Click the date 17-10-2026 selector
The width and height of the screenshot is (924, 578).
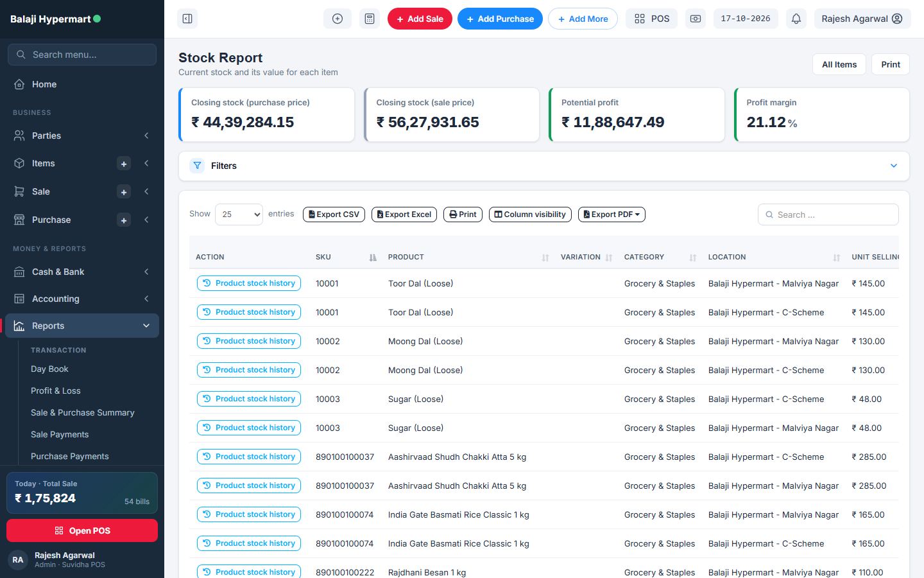coord(746,19)
